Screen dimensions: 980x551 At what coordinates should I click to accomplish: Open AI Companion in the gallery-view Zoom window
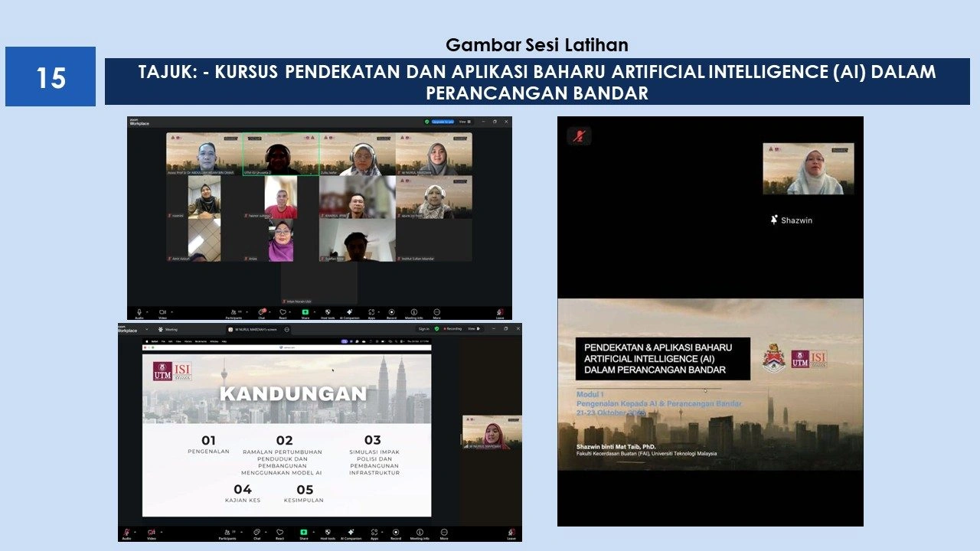coord(349,312)
